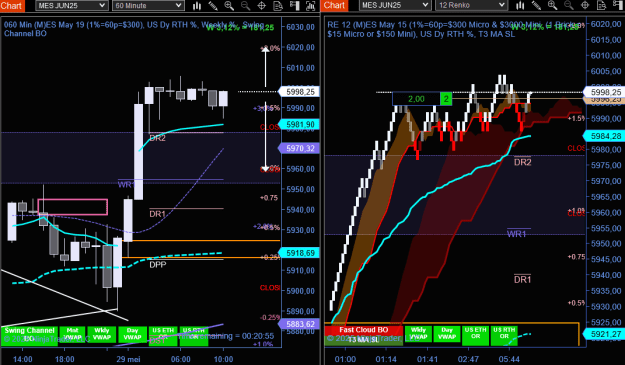Click the 05:44 time label on Renko axis
Image resolution: width=625 pixels, height=365 pixels.
[x=509, y=359]
